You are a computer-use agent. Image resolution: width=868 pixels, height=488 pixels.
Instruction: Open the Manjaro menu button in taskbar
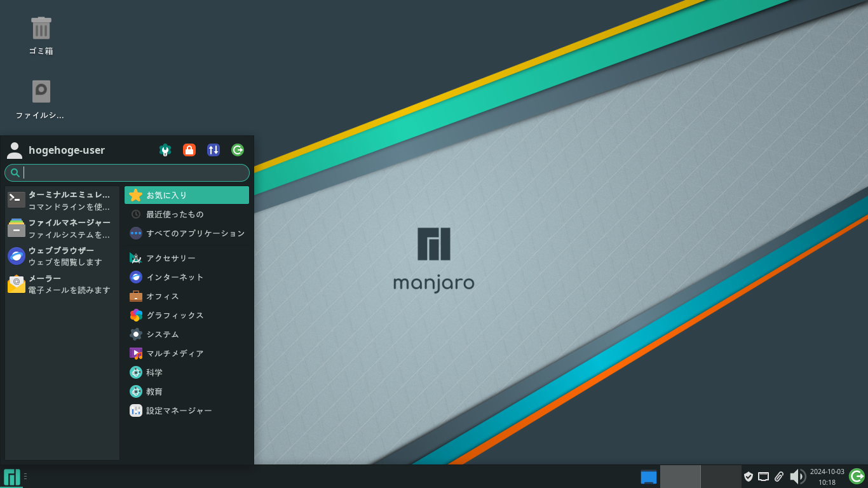[x=11, y=476]
